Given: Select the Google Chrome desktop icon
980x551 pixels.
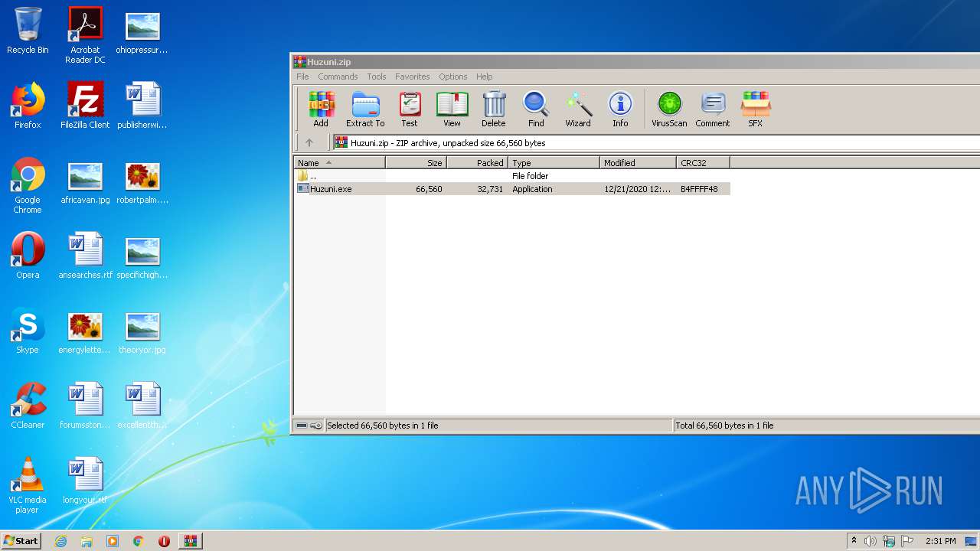Looking at the screenshot, I should coord(28,185).
